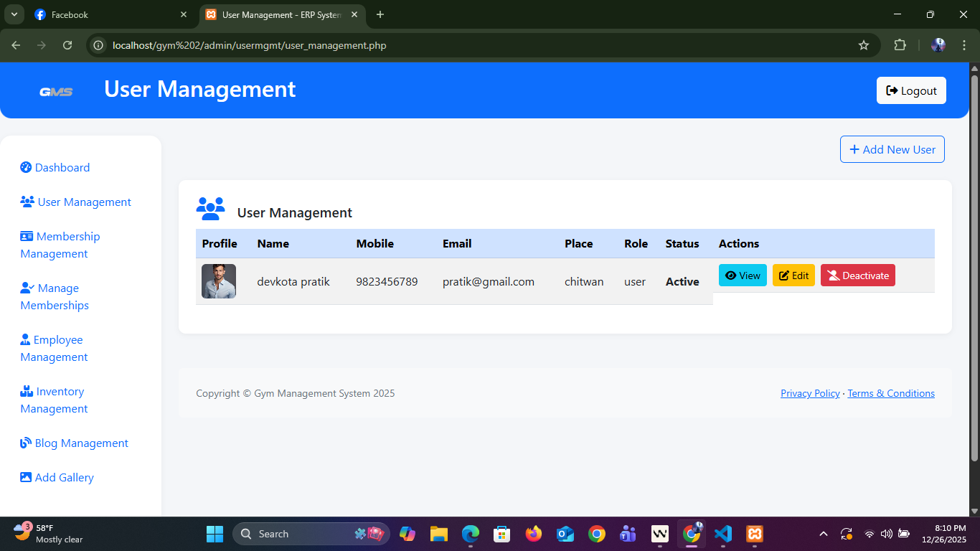The image size is (980, 551).
Task: Open the tab search dropdown arrow
Action: pos(13,14)
